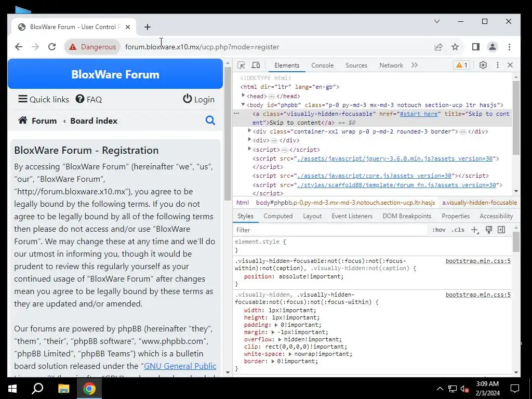Image resolution: width=532 pixels, height=399 pixels.
Task: Open Quick links hamburger menu
Action: pyautogui.click(x=44, y=99)
